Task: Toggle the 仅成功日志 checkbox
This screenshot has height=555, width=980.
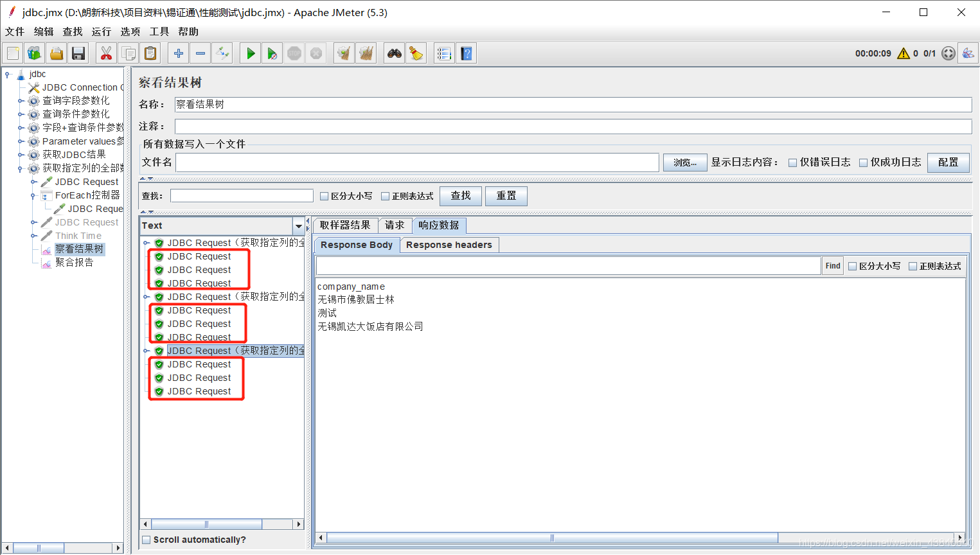Action: click(863, 163)
